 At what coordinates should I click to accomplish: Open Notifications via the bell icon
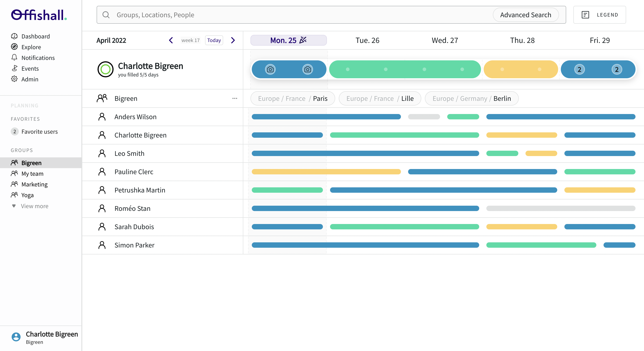pos(15,58)
